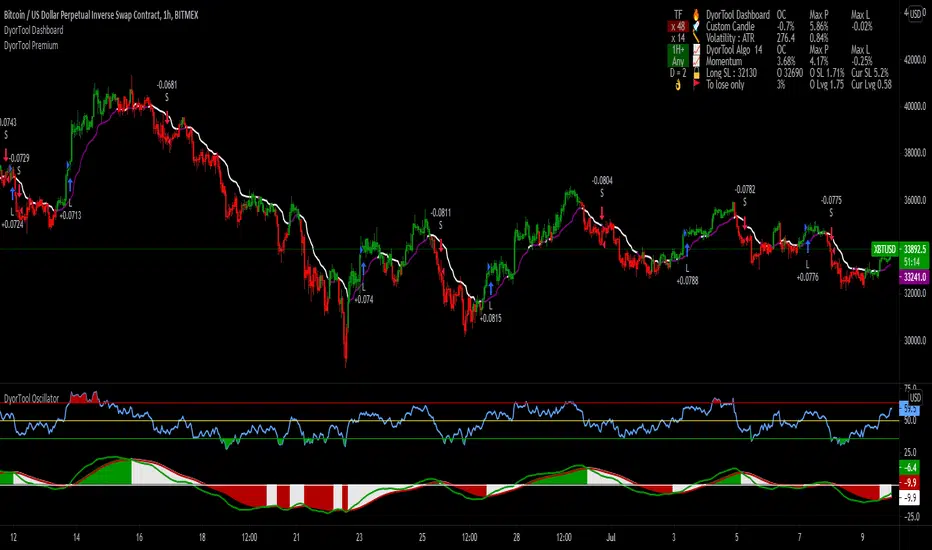
Task: Click the 23 date label on the time axis
Action: 359,538
